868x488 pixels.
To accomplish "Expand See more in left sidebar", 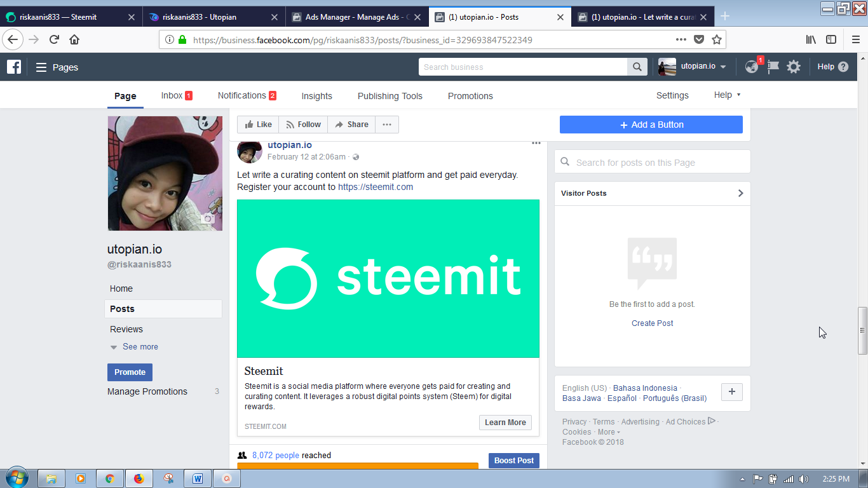I will pyautogui.click(x=134, y=347).
